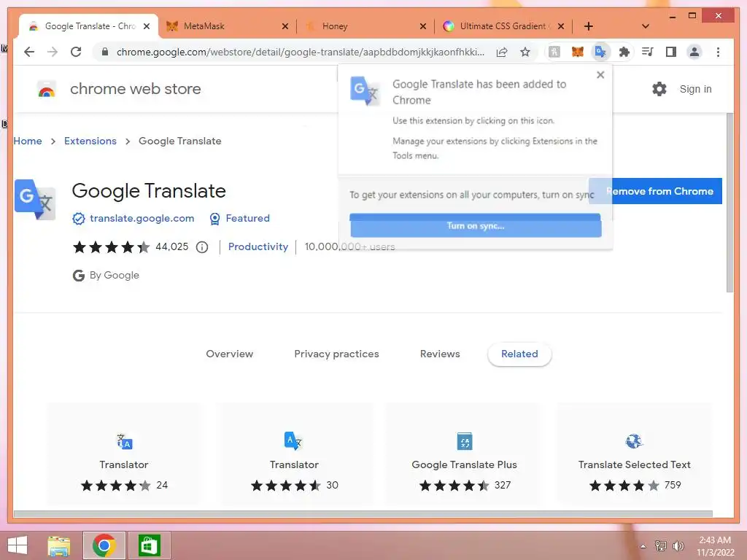The width and height of the screenshot is (747, 560).
Task: Open the Google Translate Plus card
Action: tap(464, 454)
